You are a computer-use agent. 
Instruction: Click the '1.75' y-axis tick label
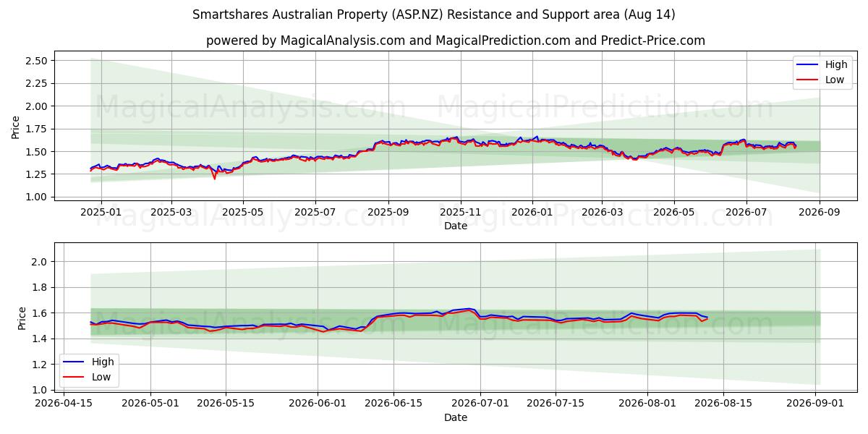pyautogui.click(x=37, y=129)
